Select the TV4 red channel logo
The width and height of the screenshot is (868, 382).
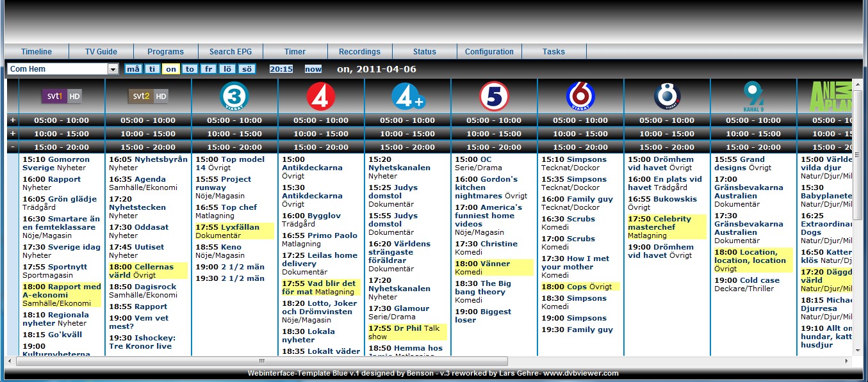321,97
